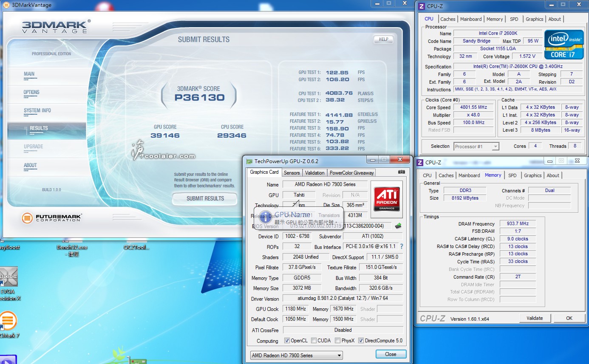The height and width of the screenshot is (364, 589).
Task: Click the CPU-Z title icon in Memory window
Action: (x=420, y=162)
